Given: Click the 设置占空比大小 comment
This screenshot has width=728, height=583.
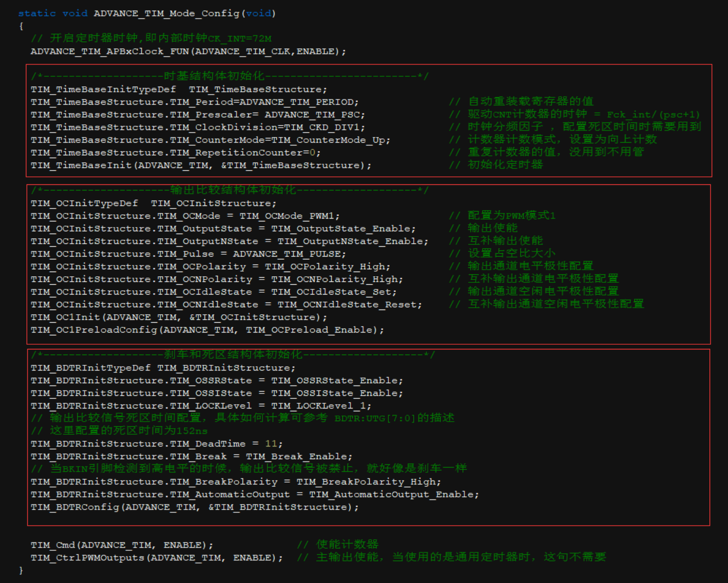Looking at the screenshot, I should tap(502, 253).
